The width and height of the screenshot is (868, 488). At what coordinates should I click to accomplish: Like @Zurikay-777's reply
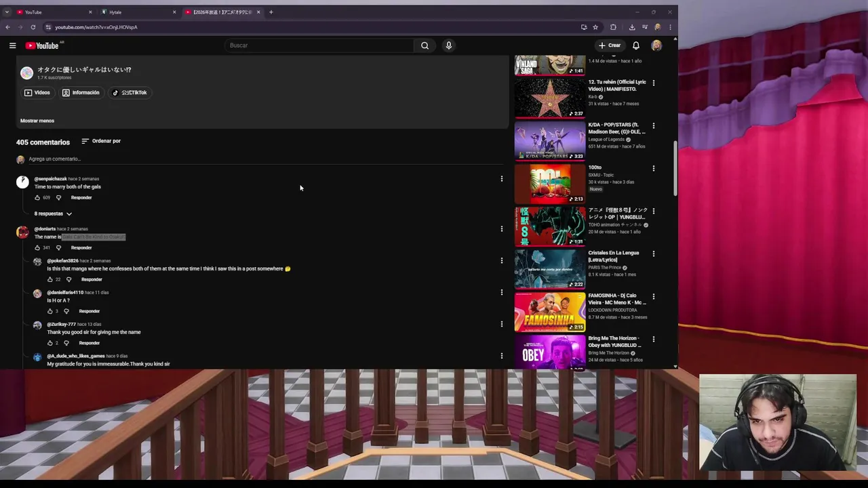click(x=50, y=344)
